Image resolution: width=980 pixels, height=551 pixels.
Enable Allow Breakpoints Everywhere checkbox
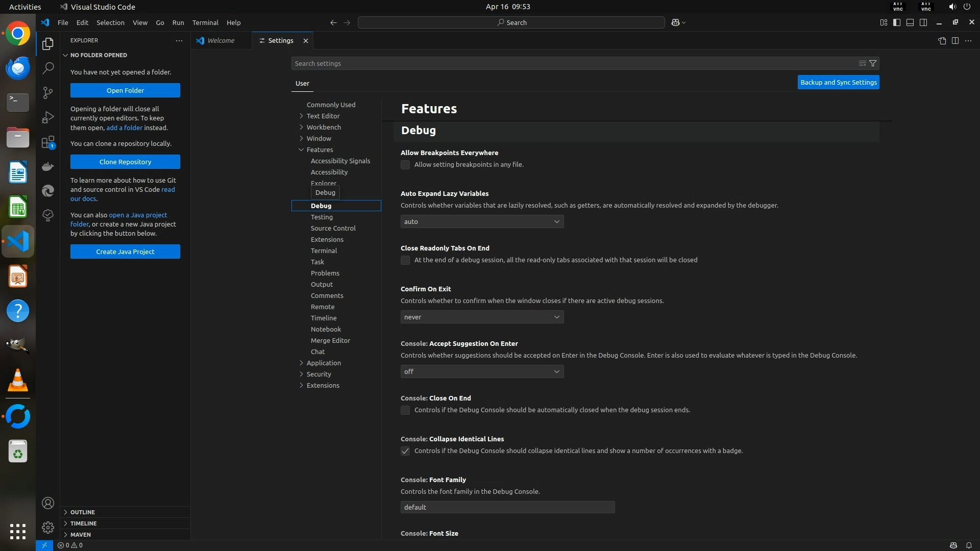405,165
